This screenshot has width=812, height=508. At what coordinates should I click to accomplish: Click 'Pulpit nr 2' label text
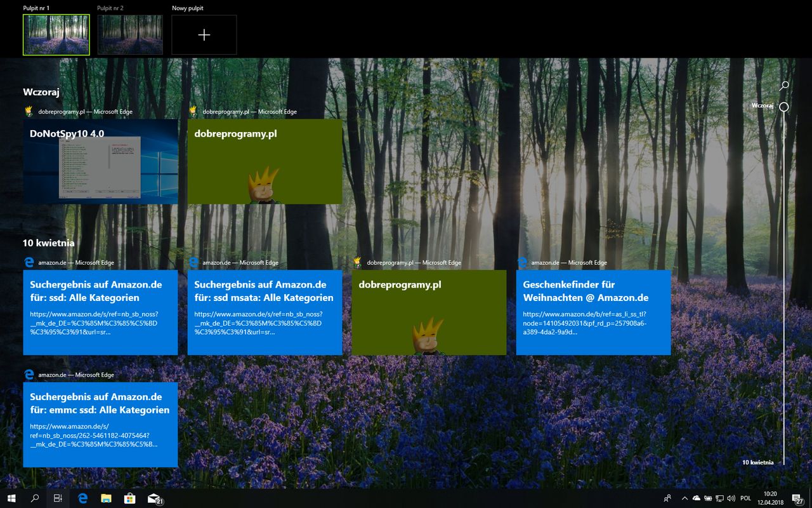[110, 8]
